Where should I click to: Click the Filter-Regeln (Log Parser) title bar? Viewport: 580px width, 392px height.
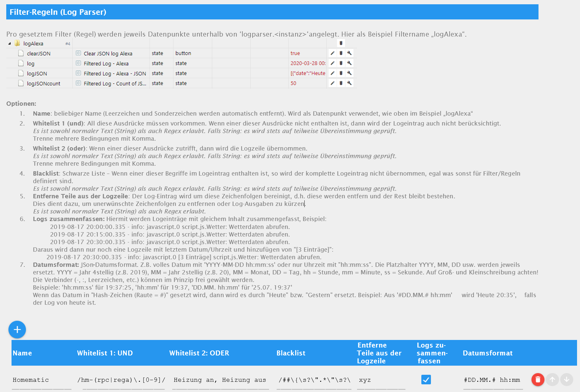pyautogui.click(x=272, y=12)
